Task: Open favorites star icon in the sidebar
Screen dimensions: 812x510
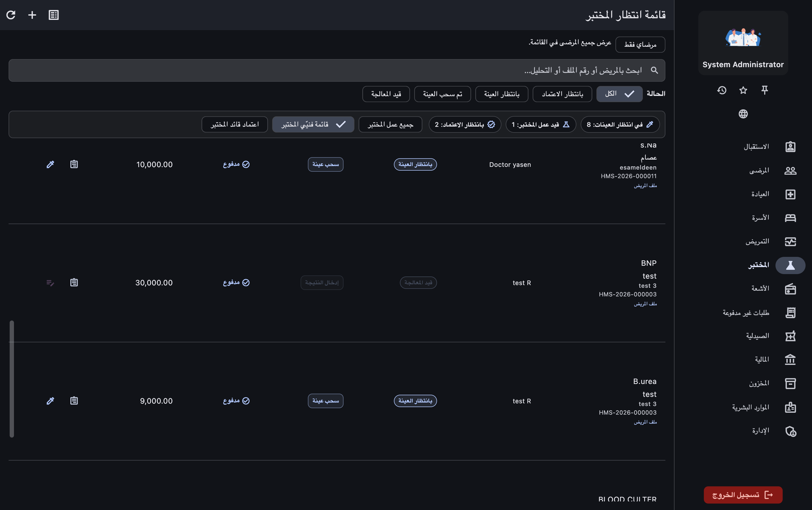Action: (743, 90)
